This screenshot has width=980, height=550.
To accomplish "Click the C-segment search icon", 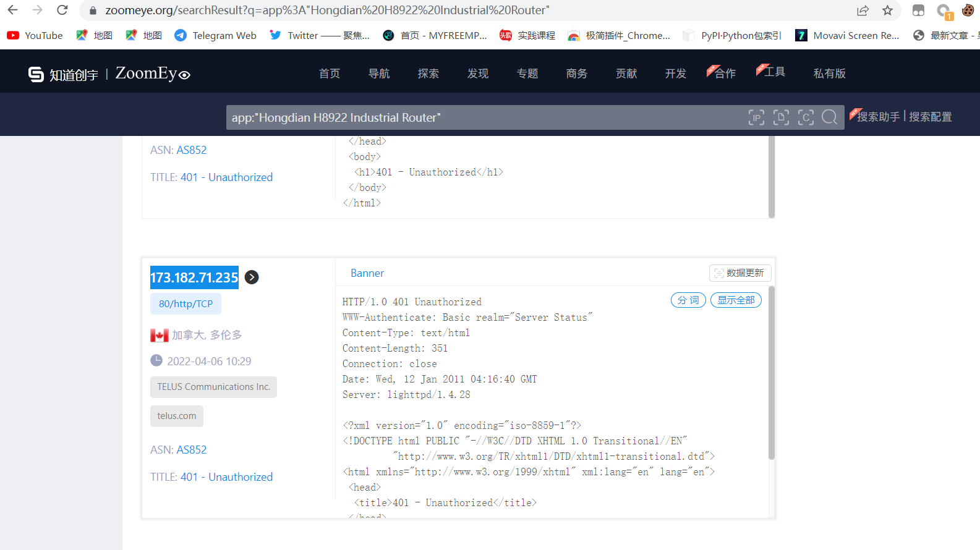I will click(806, 117).
